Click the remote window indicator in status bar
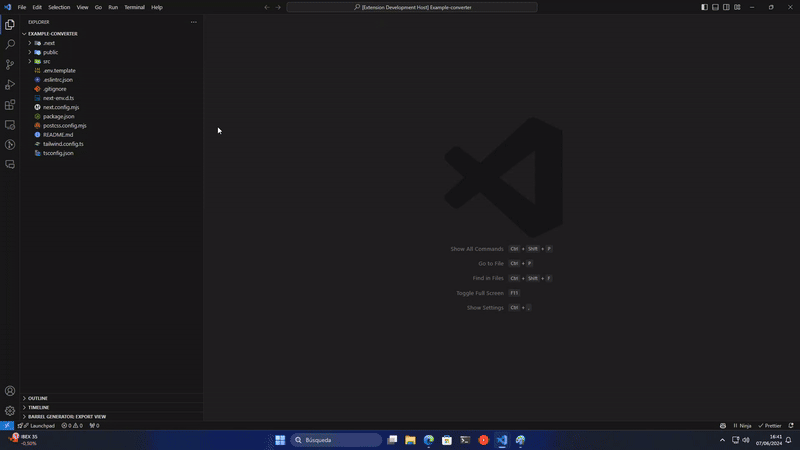The image size is (800, 450). click(x=7, y=426)
